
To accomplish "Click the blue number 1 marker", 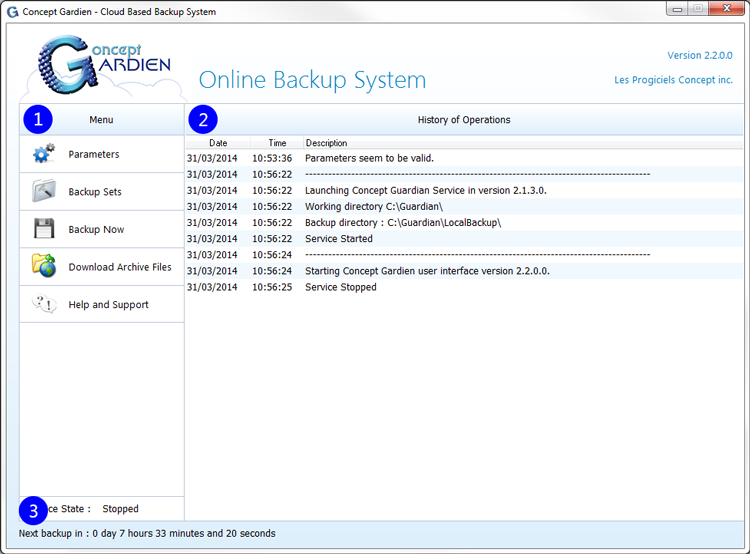I will coord(38,120).
